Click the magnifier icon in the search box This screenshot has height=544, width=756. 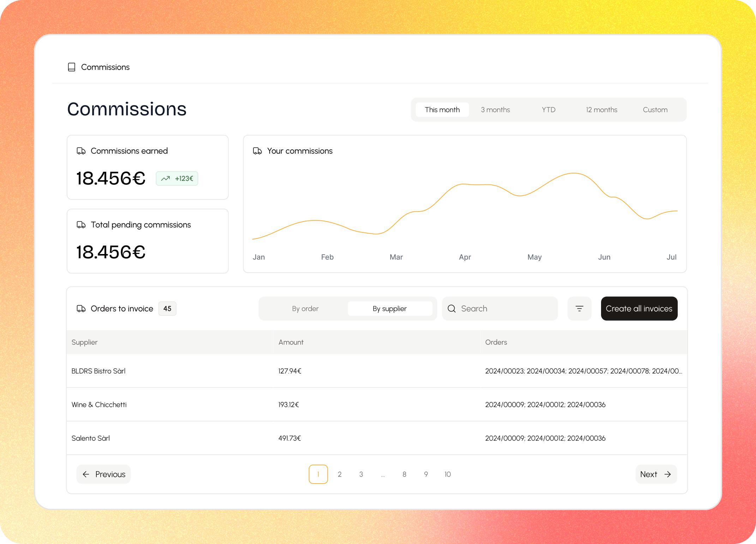click(451, 309)
